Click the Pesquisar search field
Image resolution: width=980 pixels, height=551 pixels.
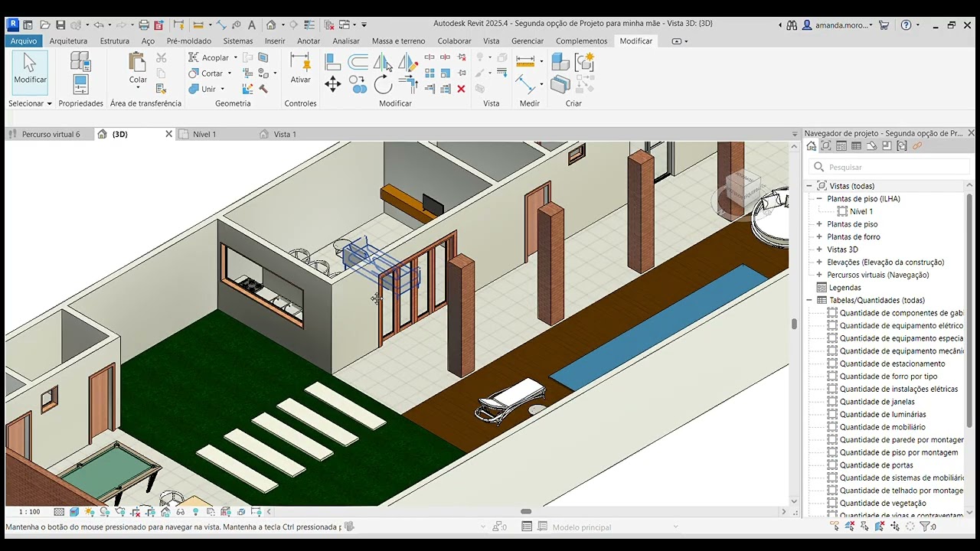[888, 167]
